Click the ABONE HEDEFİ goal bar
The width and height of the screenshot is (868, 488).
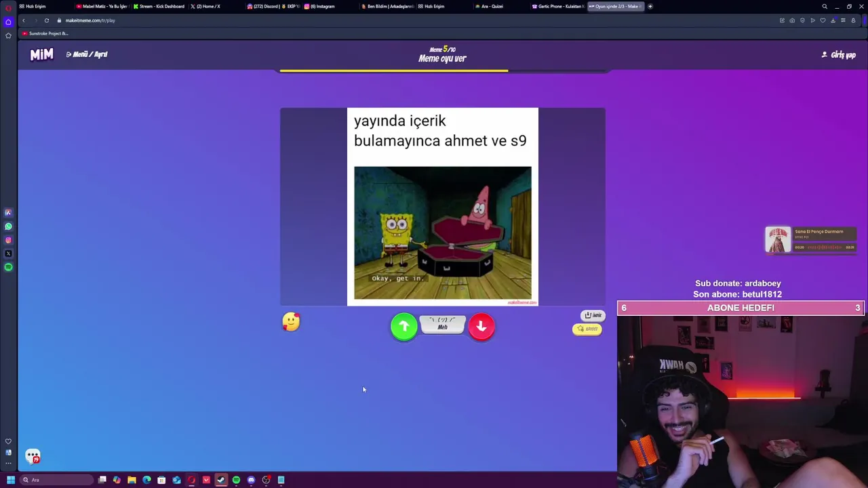[741, 308]
